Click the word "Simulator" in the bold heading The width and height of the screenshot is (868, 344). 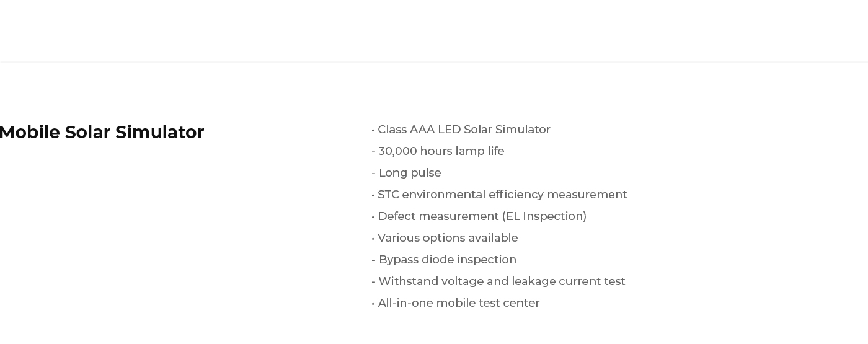(159, 133)
